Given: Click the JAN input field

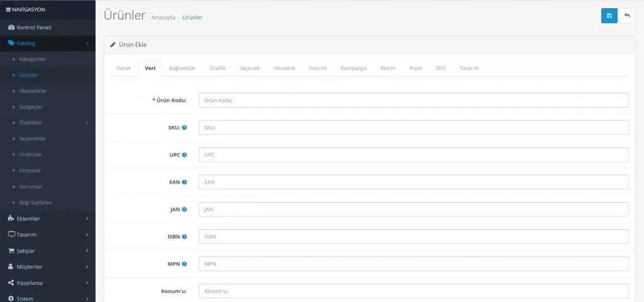Looking at the screenshot, I should (x=414, y=209).
